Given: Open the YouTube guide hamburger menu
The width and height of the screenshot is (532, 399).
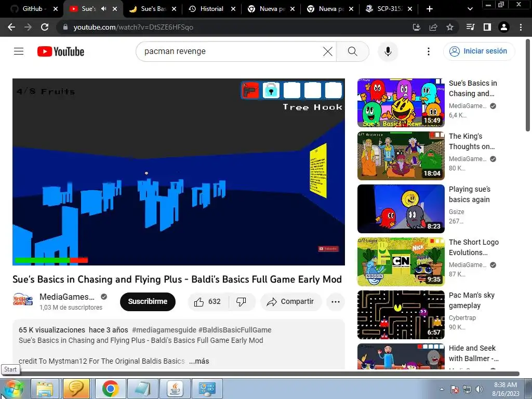Looking at the screenshot, I should click(19, 51).
